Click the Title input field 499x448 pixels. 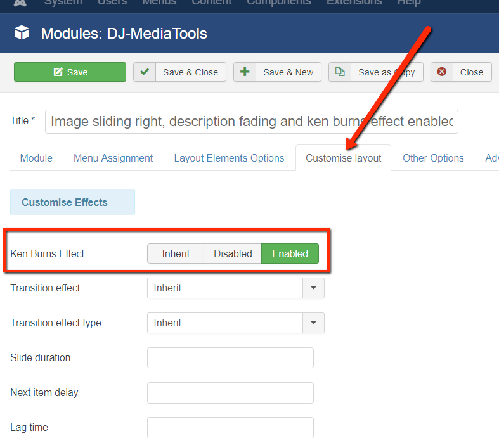pyautogui.click(x=252, y=122)
